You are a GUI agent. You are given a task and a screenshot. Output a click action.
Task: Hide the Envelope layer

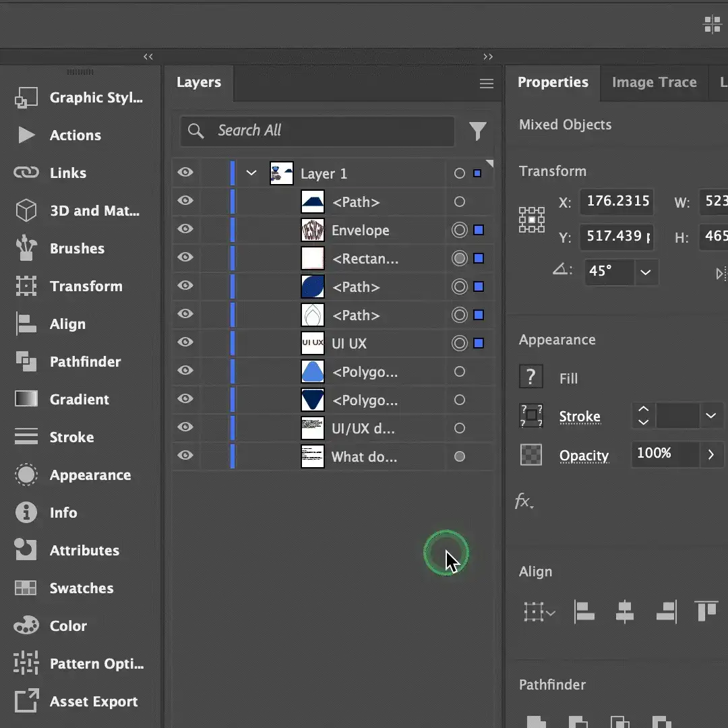(185, 230)
